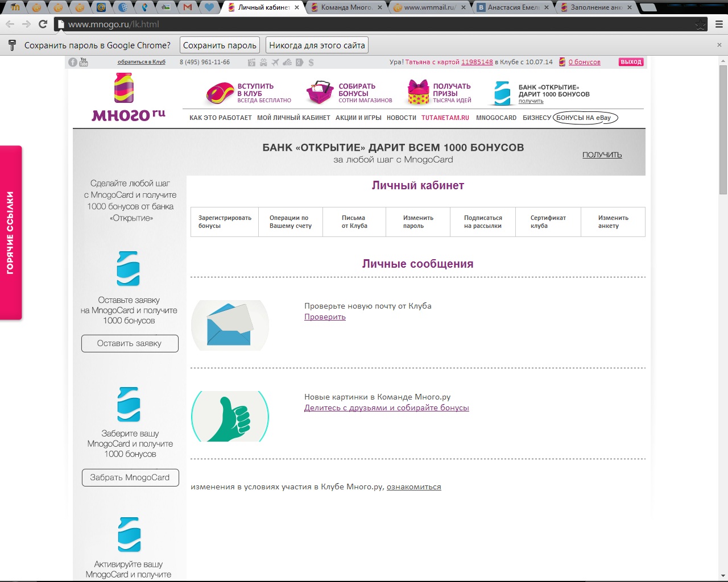Click the Yandex tag icon
The height and width of the screenshot is (582, 728).
click(x=300, y=62)
